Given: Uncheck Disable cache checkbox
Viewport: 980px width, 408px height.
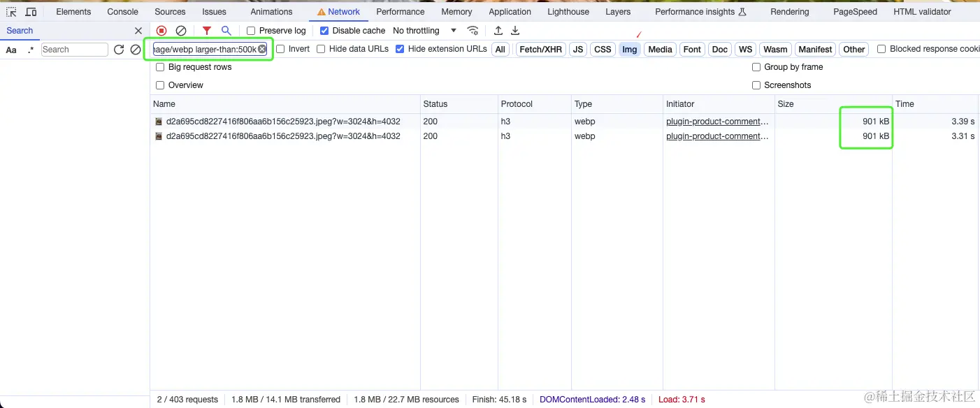Looking at the screenshot, I should click(324, 31).
